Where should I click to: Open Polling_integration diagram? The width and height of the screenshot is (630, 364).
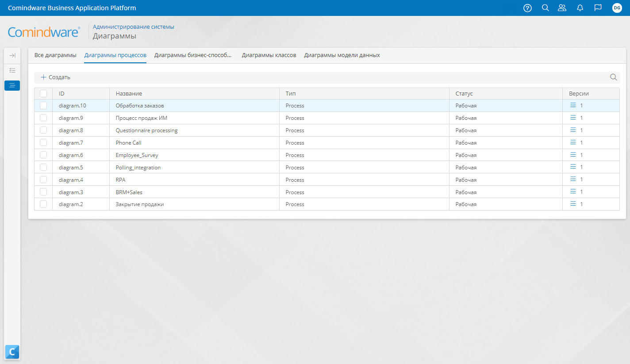pyautogui.click(x=138, y=168)
